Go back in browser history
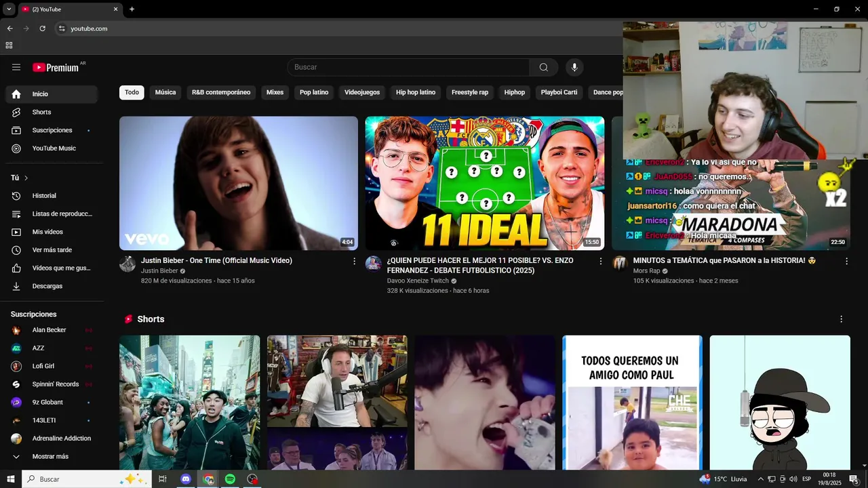The image size is (868, 488). (9, 28)
